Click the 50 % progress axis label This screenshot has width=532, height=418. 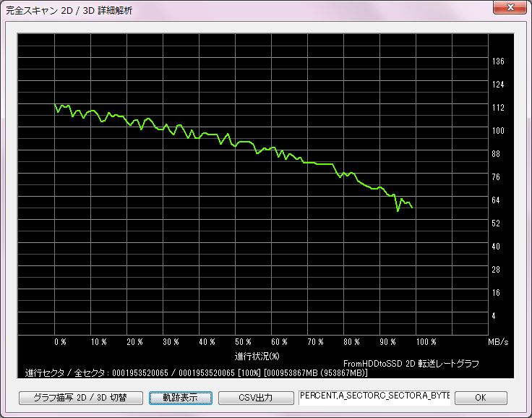pos(244,341)
